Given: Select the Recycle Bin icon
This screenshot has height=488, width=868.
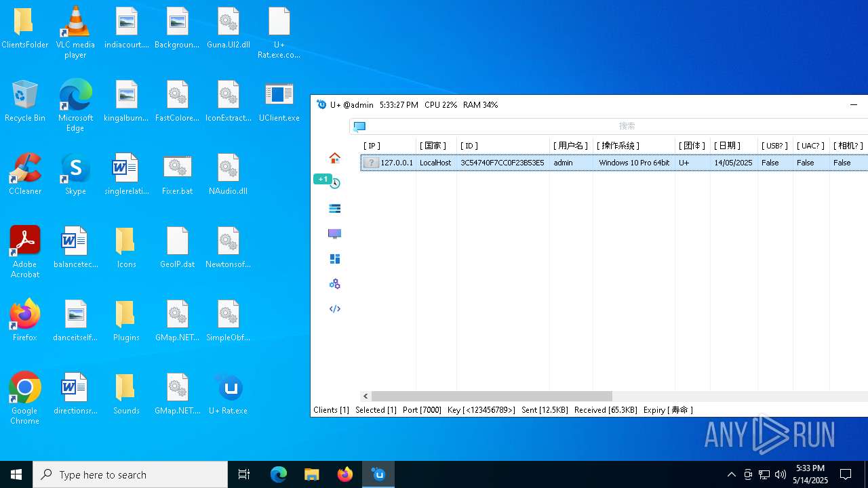Looking at the screenshot, I should (x=24, y=102).
